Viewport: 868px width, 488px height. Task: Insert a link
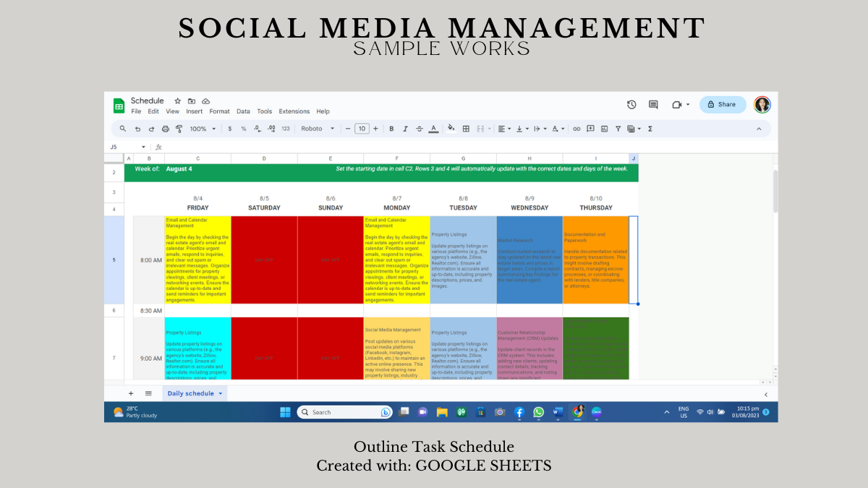tap(576, 129)
